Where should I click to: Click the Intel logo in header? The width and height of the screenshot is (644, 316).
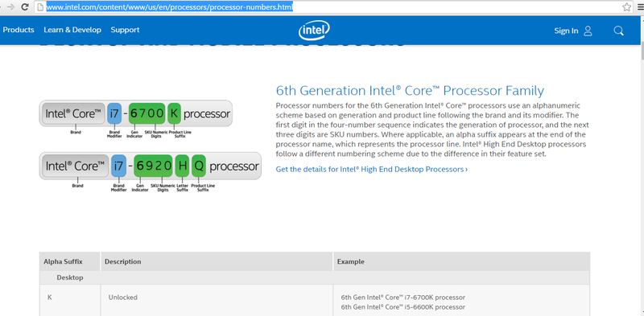tap(314, 31)
